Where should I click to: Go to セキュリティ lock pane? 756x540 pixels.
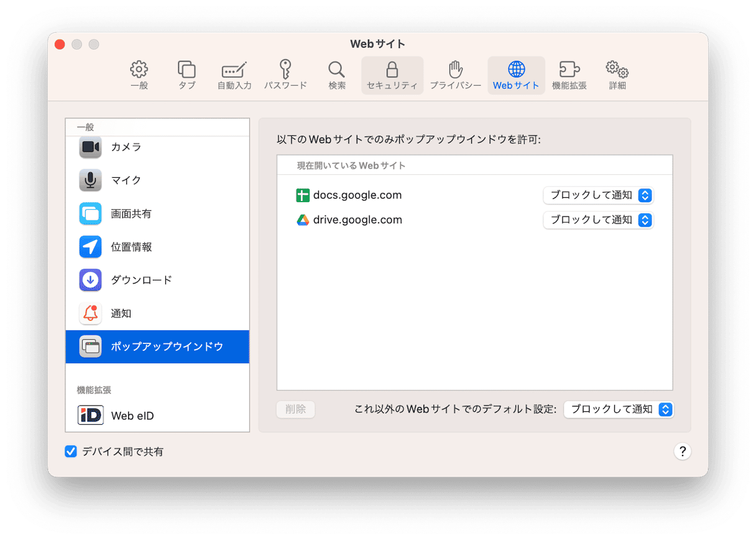coord(392,75)
